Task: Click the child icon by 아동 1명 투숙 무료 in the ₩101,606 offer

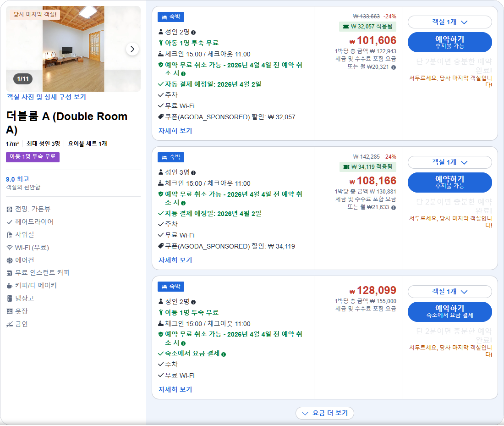Action: click(161, 43)
